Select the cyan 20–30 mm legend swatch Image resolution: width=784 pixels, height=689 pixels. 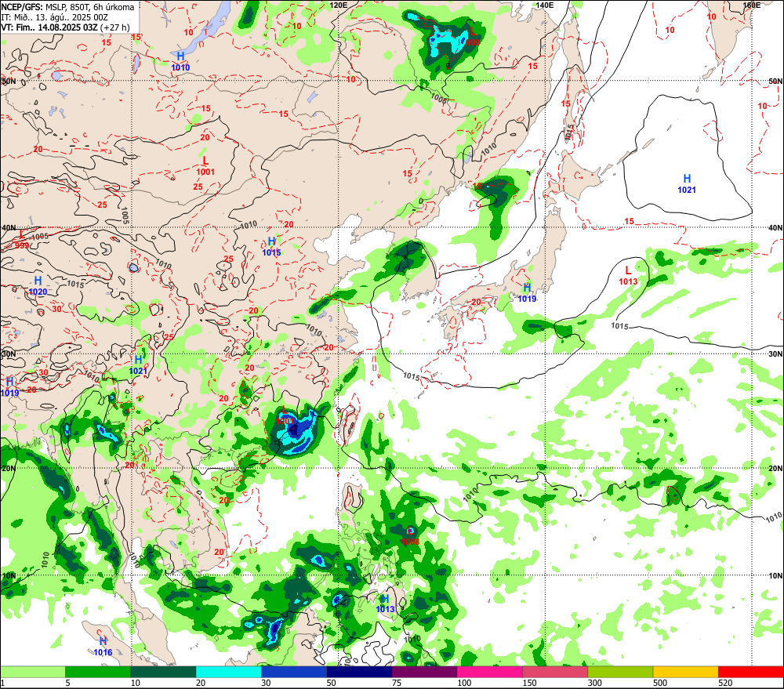(228, 672)
